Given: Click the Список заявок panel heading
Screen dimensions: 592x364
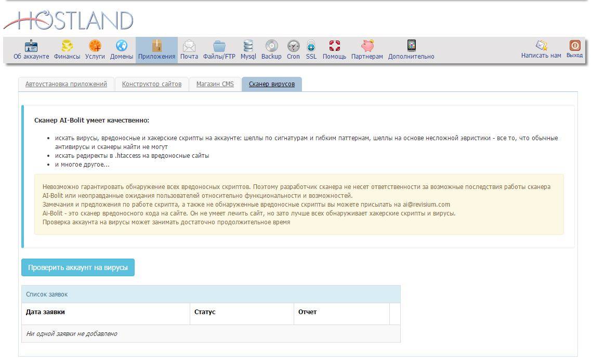Looking at the screenshot, I should point(211,294).
